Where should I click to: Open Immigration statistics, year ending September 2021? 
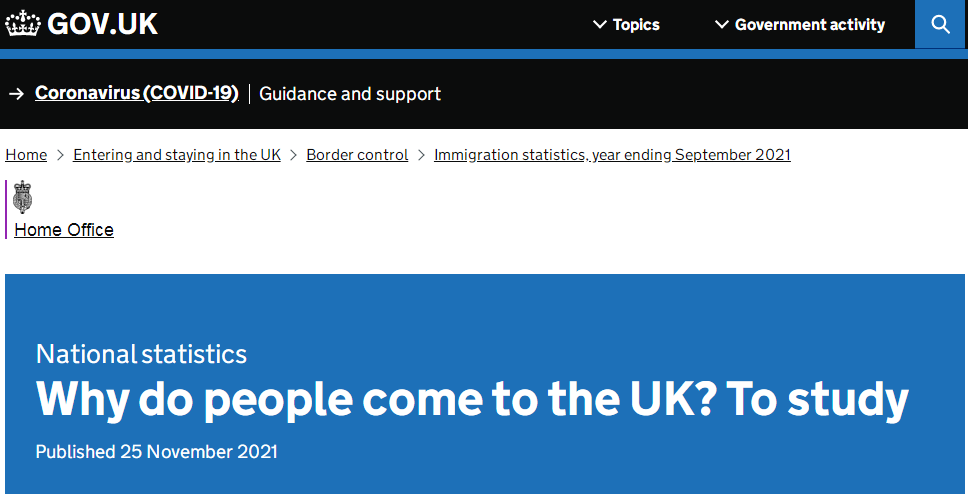point(612,155)
